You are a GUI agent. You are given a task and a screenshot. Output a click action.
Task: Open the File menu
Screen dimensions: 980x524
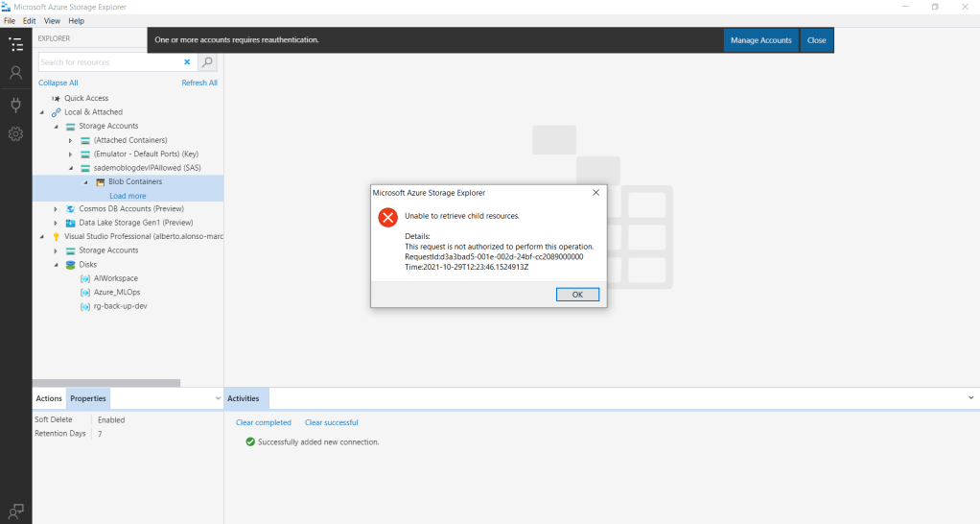pos(10,20)
